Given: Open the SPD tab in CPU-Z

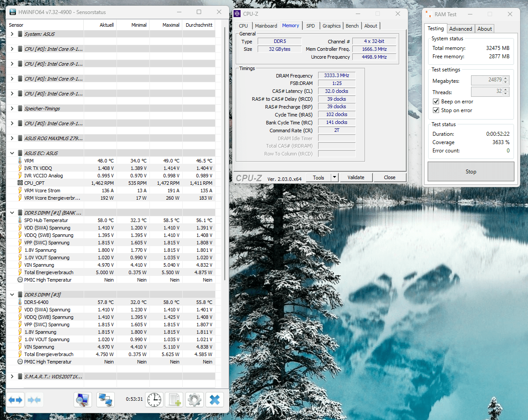Looking at the screenshot, I should click(311, 26).
